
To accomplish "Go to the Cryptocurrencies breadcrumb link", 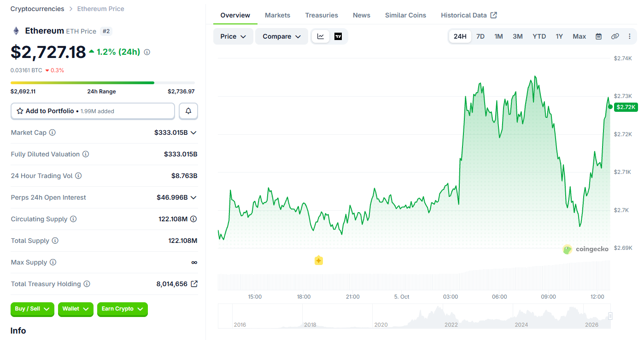I will tap(37, 9).
